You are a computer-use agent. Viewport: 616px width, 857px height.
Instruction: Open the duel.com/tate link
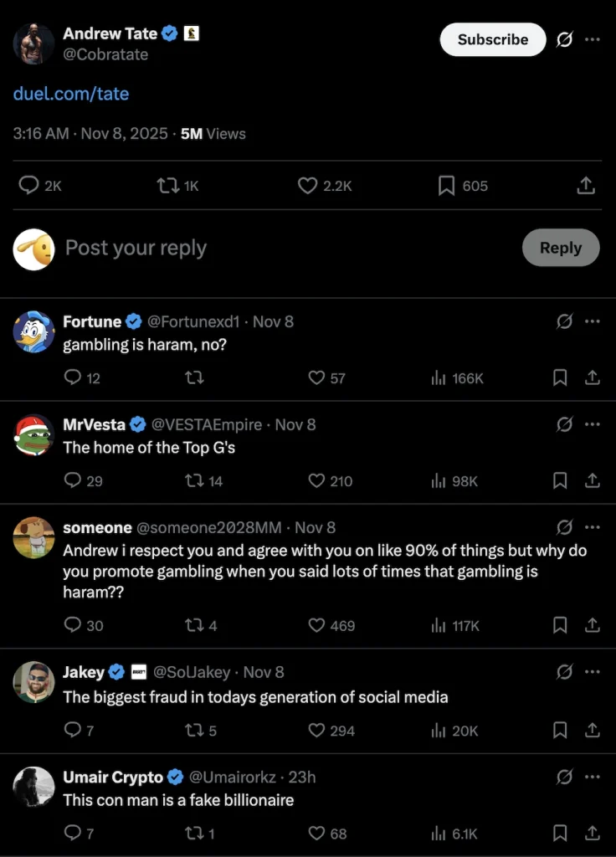[71, 94]
